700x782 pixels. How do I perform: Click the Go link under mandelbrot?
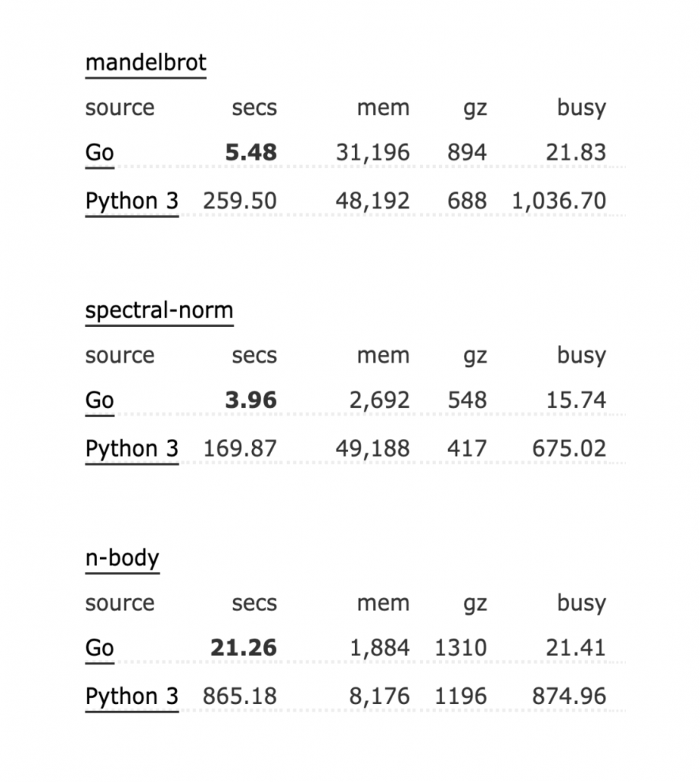(x=99, y=153)
